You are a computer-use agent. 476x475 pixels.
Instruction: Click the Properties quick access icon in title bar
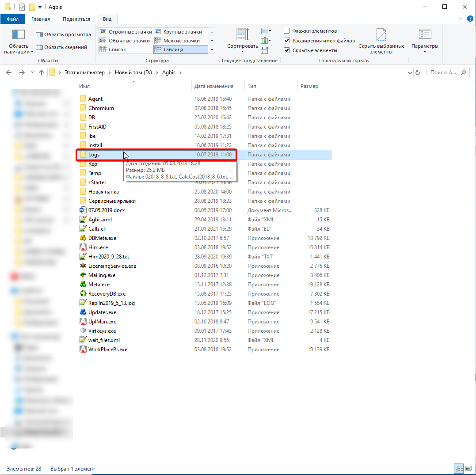point(22,7)
